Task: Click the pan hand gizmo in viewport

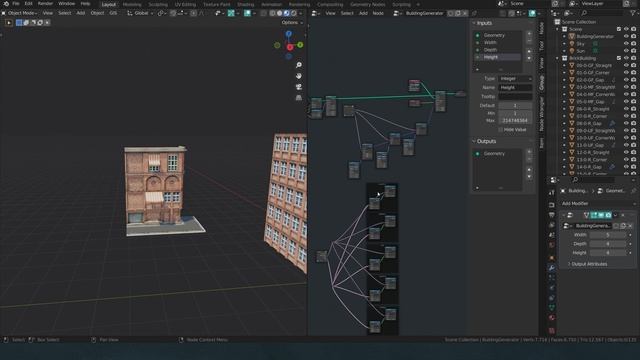Action: coord(299,76)
